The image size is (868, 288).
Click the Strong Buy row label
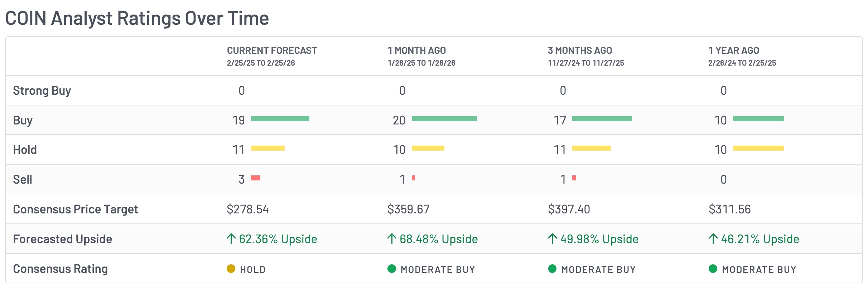click(42, 91)
